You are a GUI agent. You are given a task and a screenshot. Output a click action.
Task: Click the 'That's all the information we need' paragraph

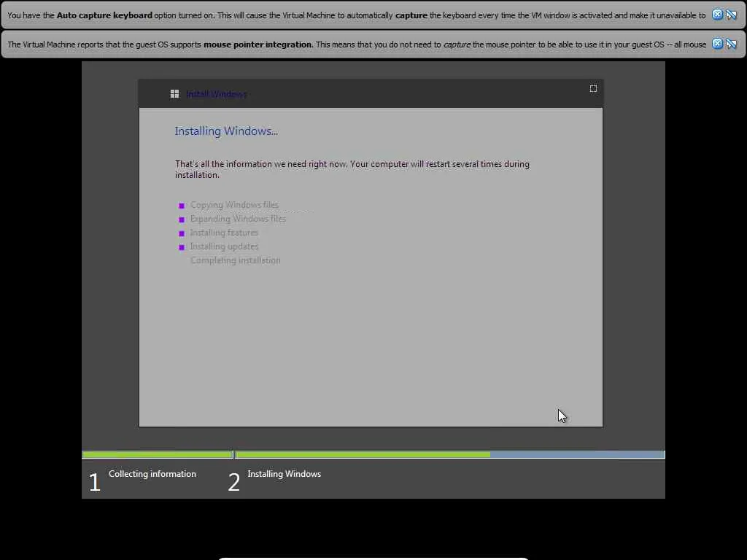[352, 169]
